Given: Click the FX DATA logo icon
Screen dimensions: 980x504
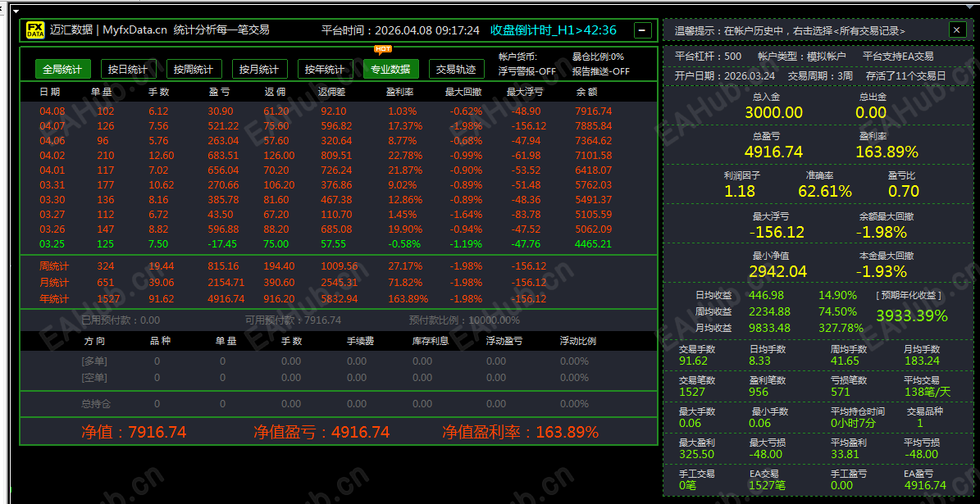Looking at the screenshot, I should [34, 30].
